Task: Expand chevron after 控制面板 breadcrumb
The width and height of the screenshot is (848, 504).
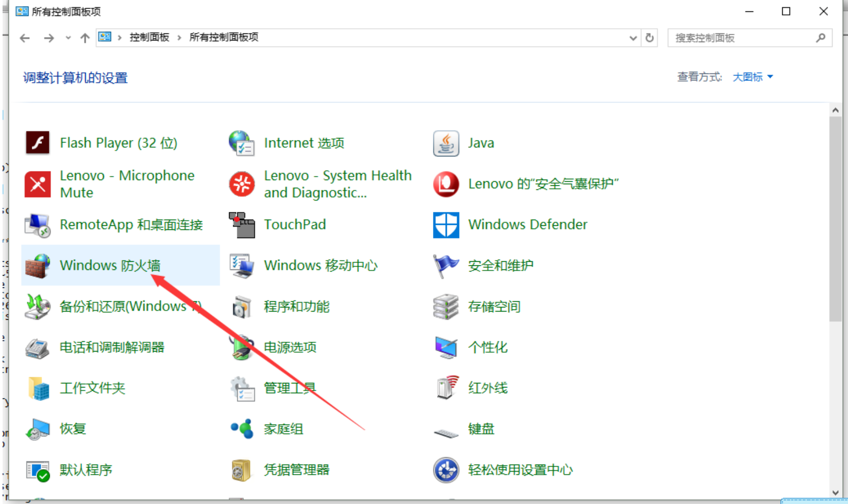Action: coord(179,37)
